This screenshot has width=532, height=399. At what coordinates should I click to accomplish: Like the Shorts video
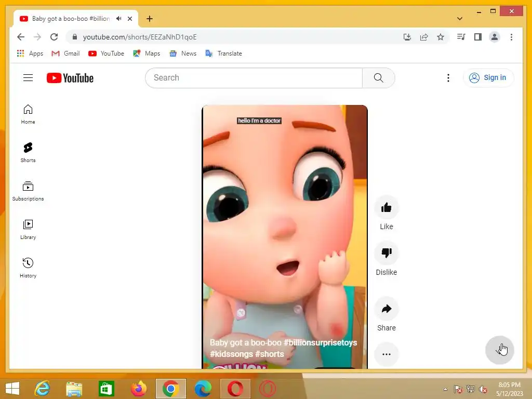point(386,207)
